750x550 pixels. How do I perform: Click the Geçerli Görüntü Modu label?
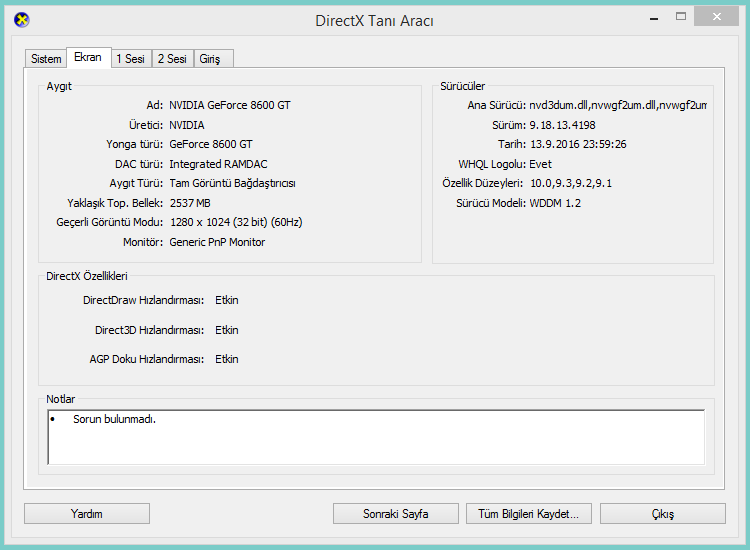pyautogui.click(x=110, y=222)
